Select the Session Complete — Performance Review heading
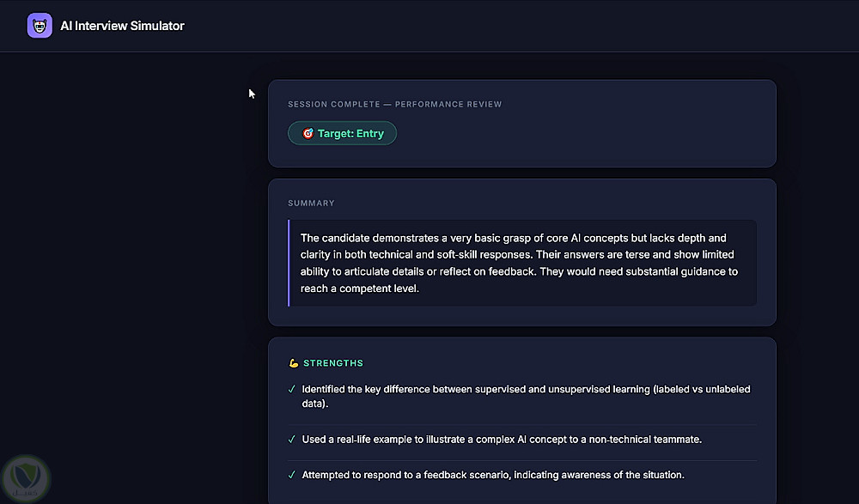The image size is (859, 504). [x=394, y=104]
